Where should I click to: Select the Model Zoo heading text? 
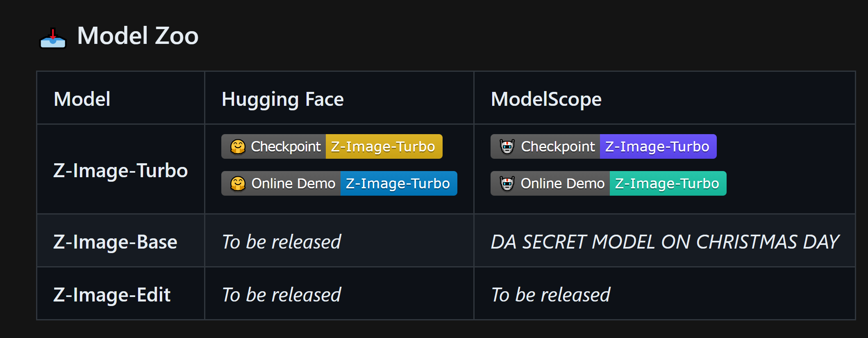click(x=138, y=36)
